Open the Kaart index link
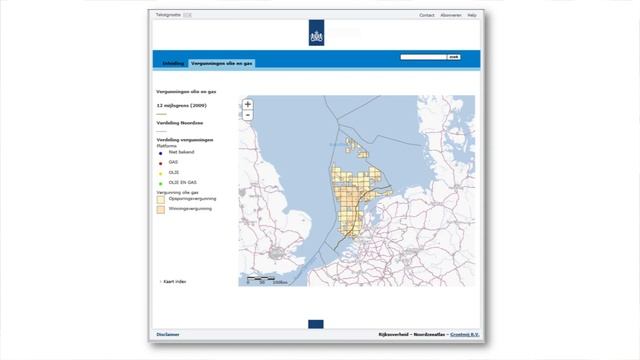640x360 pixels. click(x=175, y=282)
